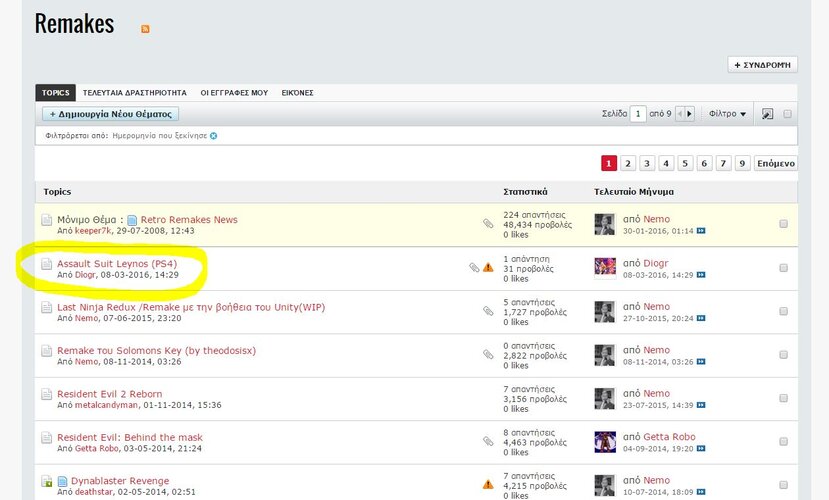This screenshot has width=829, height=500.
Task: Click attachment paperclip on Retro Remakes News
Action: (x=488, y=224)
